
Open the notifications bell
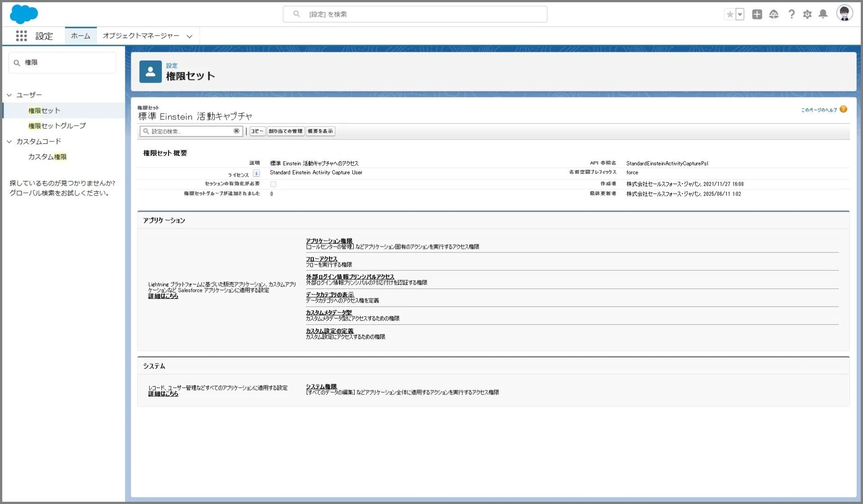point(823,14)
